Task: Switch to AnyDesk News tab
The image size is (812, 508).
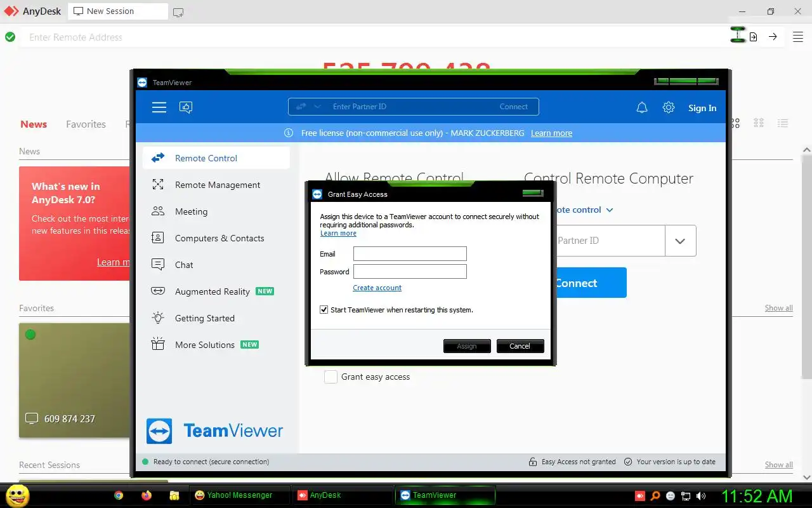Action: [x=34, y=124]
